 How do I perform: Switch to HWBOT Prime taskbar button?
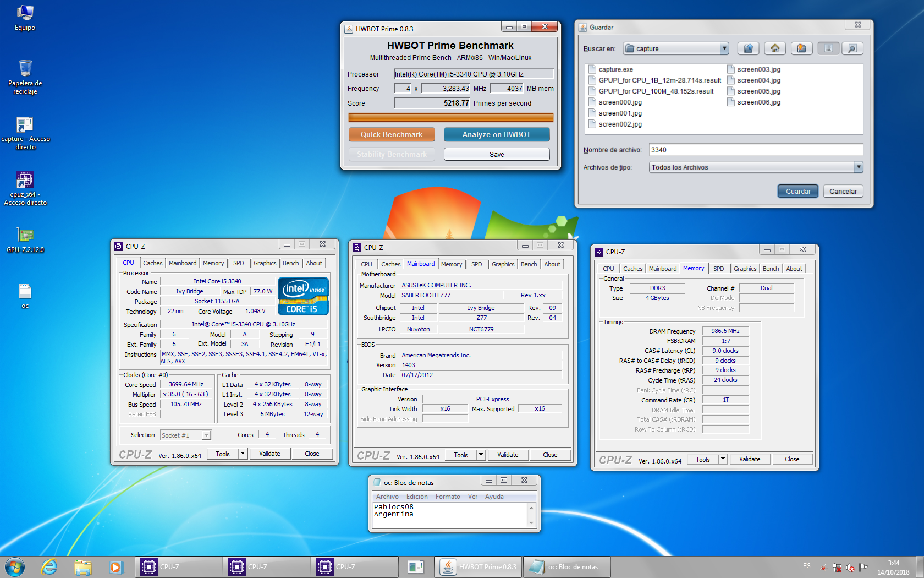[477, 566]
